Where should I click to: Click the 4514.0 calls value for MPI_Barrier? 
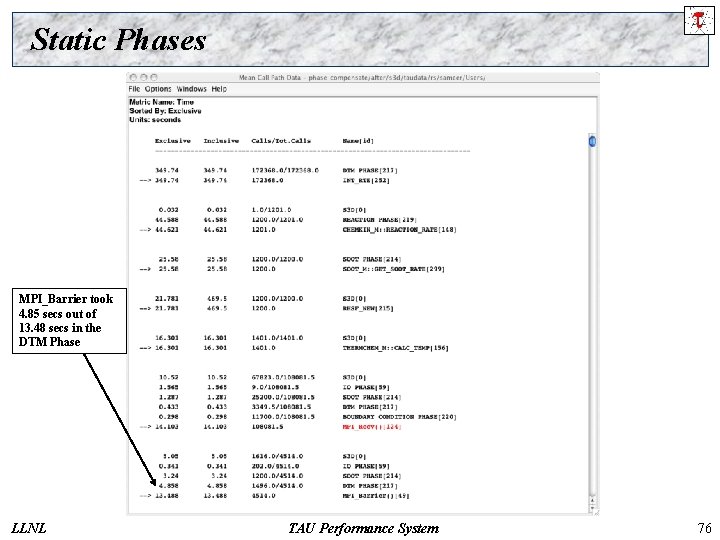tap(264, 496)
